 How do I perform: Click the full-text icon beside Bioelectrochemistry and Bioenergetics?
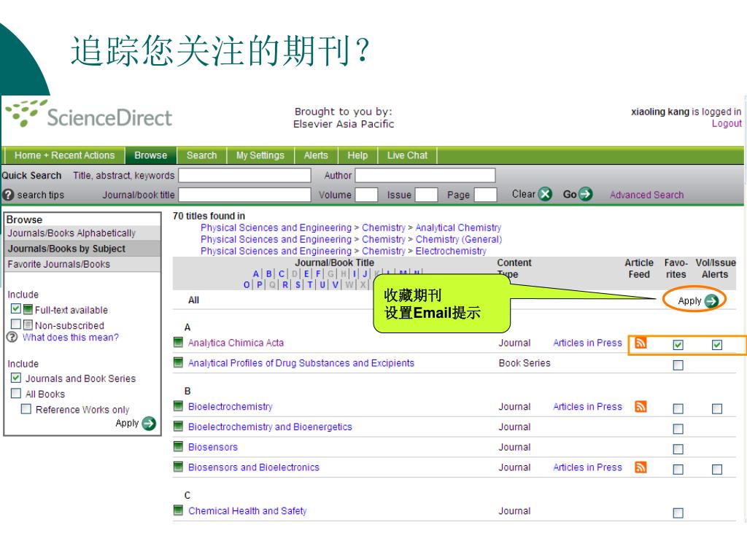pyautogui.click(x=178, y=427)
